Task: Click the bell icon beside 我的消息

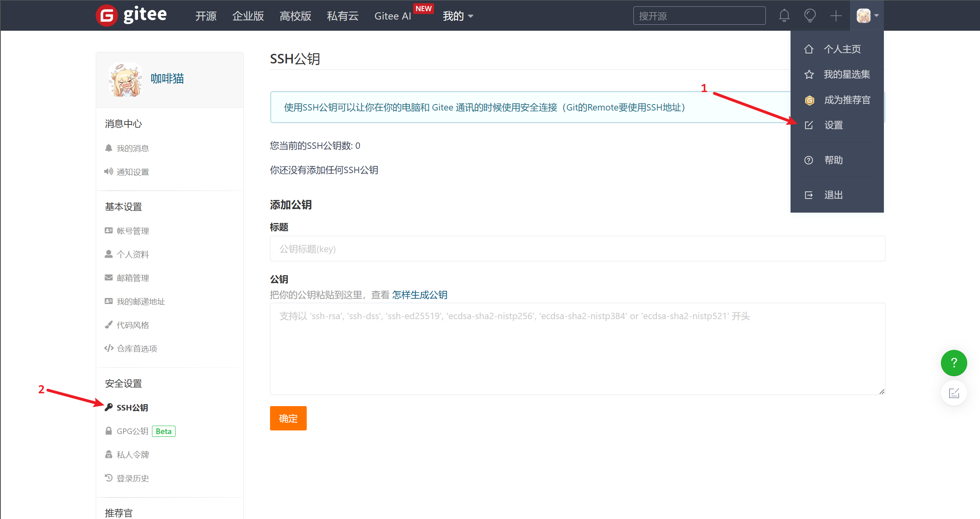Action: click(108, 148)
